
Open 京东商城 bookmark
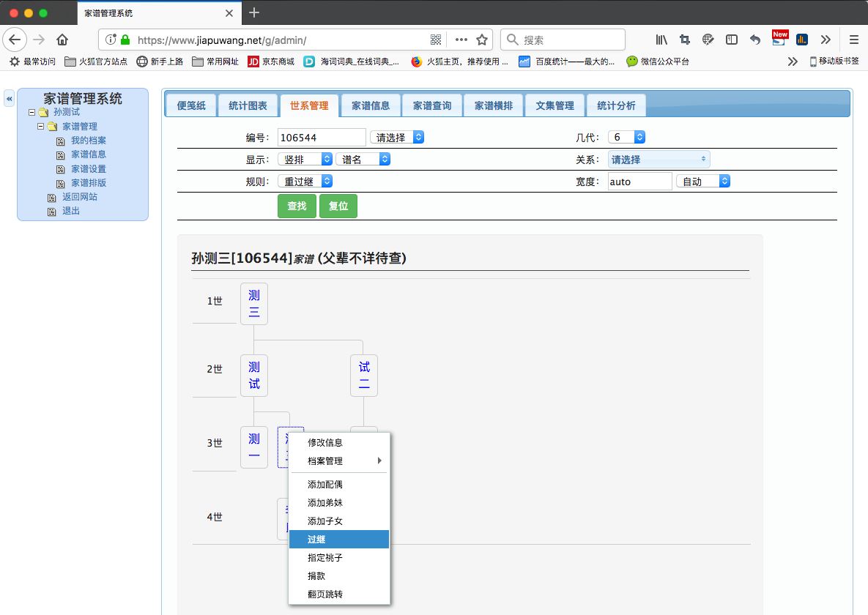pyautogui.click(x=271, y=61)
